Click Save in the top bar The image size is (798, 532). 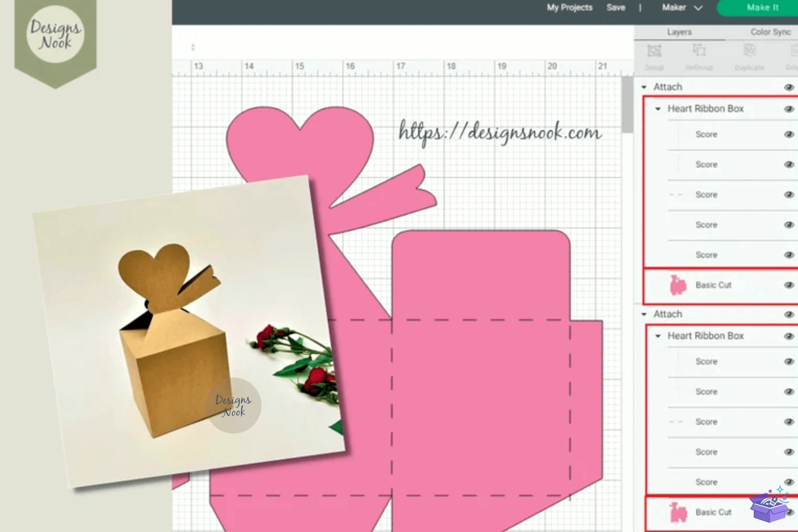616,7
